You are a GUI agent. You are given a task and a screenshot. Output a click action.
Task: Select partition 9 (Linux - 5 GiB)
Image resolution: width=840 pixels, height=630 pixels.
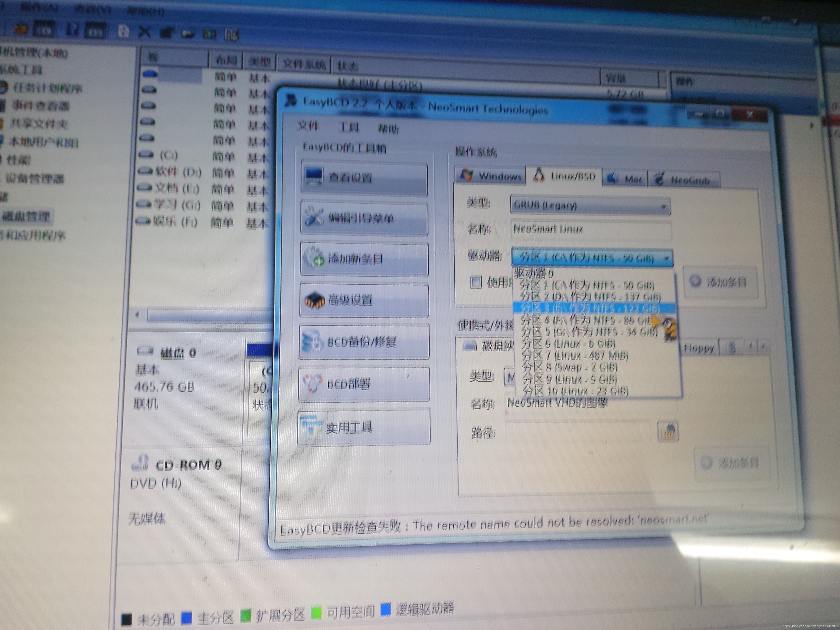click(x=570, y=379)
